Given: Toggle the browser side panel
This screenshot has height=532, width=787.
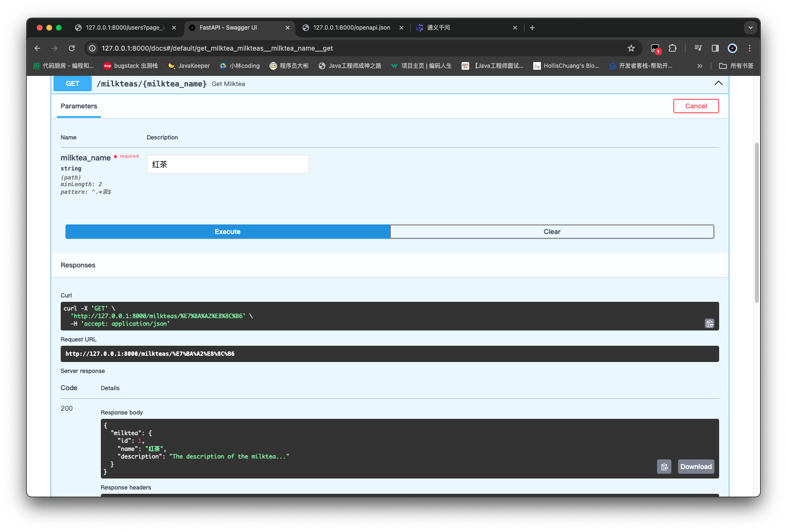Looking at the screenshot, I should pos(715,48).
